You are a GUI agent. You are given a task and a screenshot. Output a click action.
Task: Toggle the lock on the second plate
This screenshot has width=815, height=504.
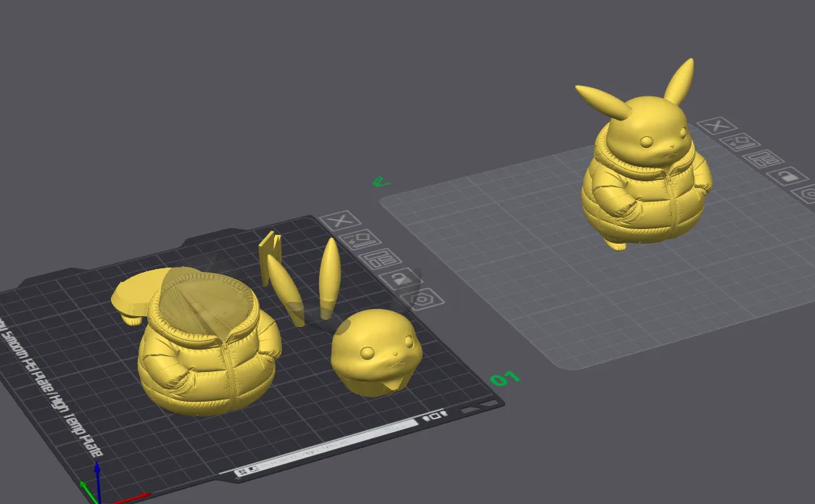pos(788,176)
